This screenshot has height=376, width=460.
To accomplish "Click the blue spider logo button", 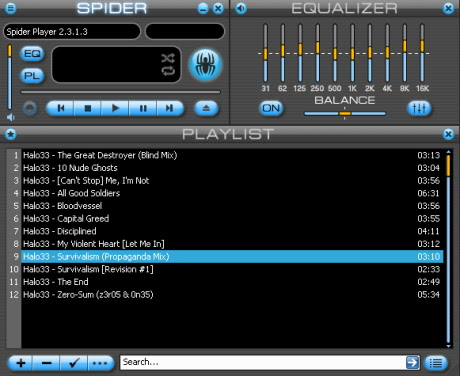I will 205,65.
